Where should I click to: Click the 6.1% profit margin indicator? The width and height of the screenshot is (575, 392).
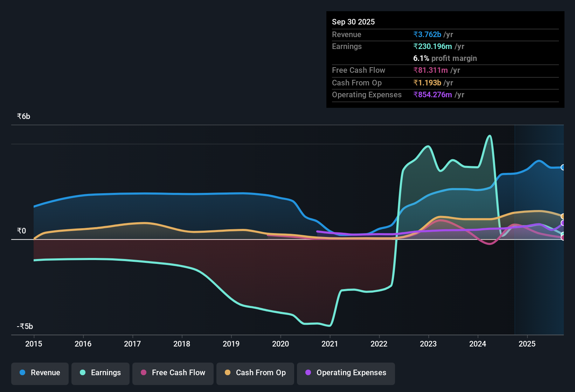click(x=421, y=58)
